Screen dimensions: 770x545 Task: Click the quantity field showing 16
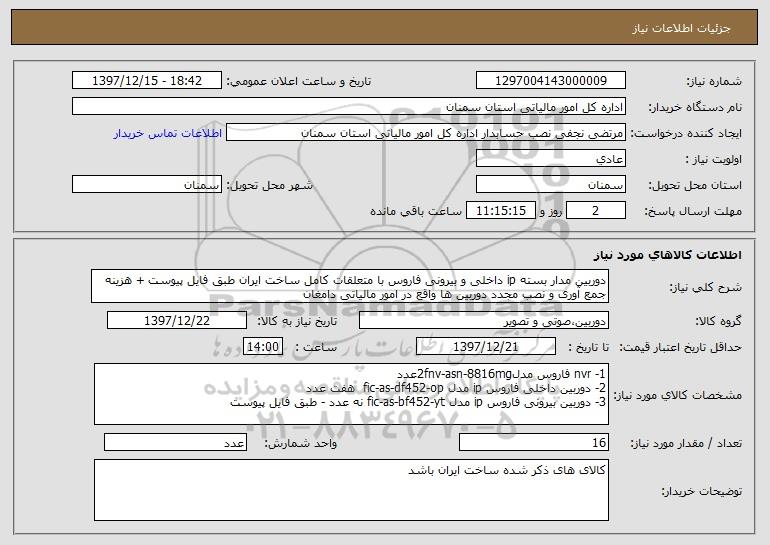point(534,442)
